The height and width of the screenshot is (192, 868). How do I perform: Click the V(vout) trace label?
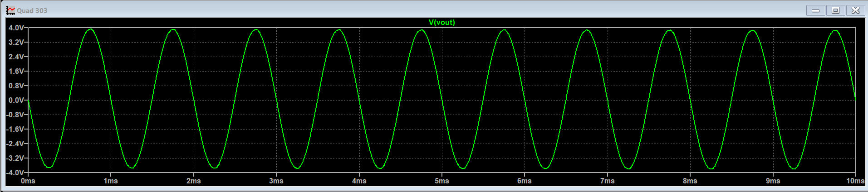click(441, 22)
